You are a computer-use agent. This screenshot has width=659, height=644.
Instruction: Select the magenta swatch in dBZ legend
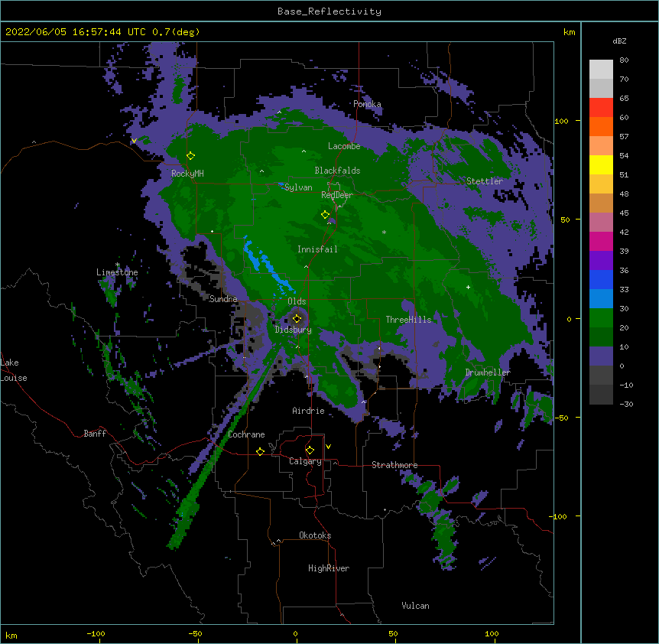(601, 241)
